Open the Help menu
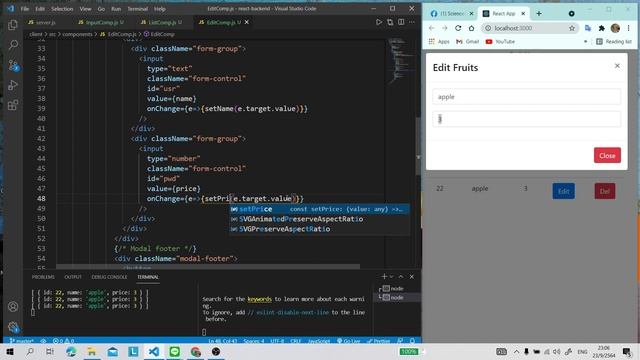 click(160, 9)
